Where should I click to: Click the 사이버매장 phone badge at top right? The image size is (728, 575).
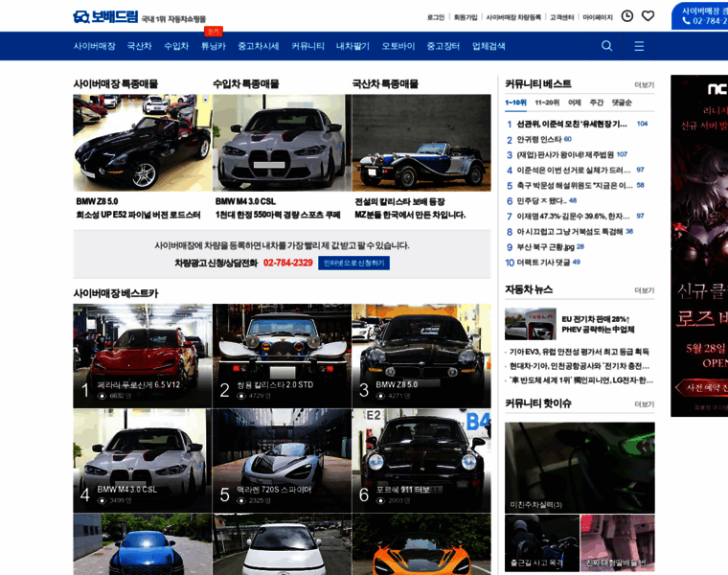[699, 15]
